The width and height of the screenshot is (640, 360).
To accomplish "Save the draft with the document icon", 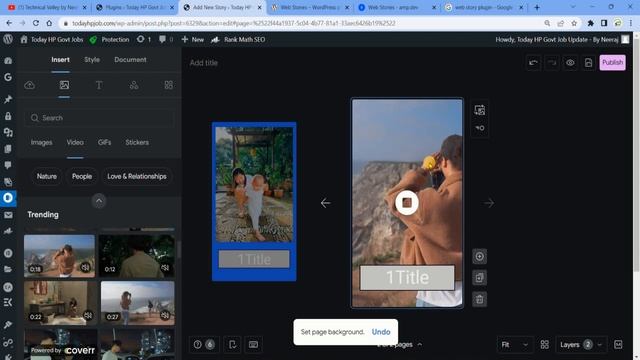I will pyautogui.click(x=588, y=62).
